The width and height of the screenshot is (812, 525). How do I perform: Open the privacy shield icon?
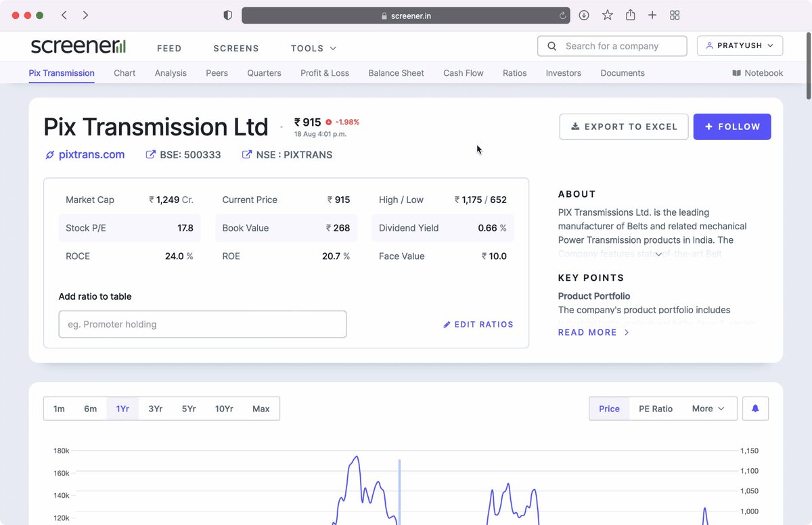(x=228, y=15)
